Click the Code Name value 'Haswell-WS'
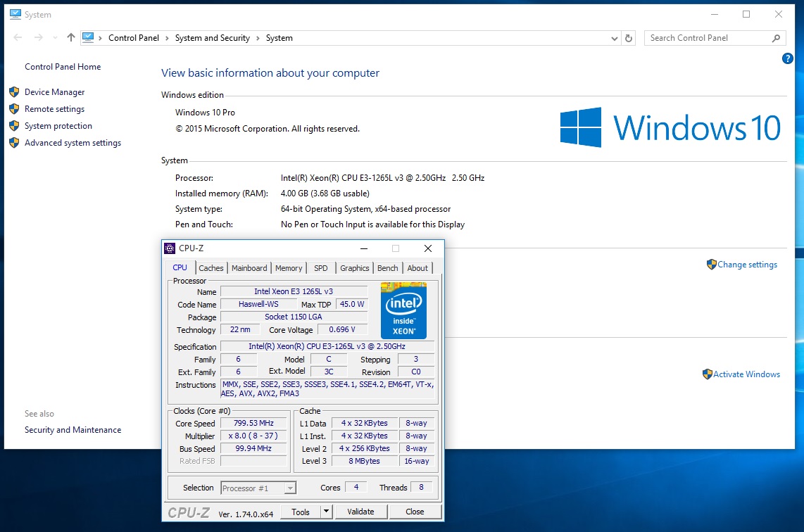Screen dimensions: 804x532 (258, 305)
